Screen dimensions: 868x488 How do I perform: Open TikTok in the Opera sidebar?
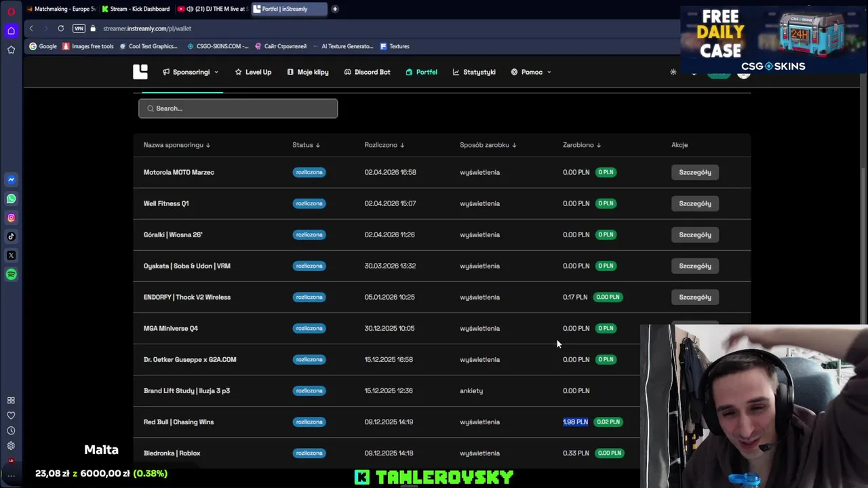11,237
